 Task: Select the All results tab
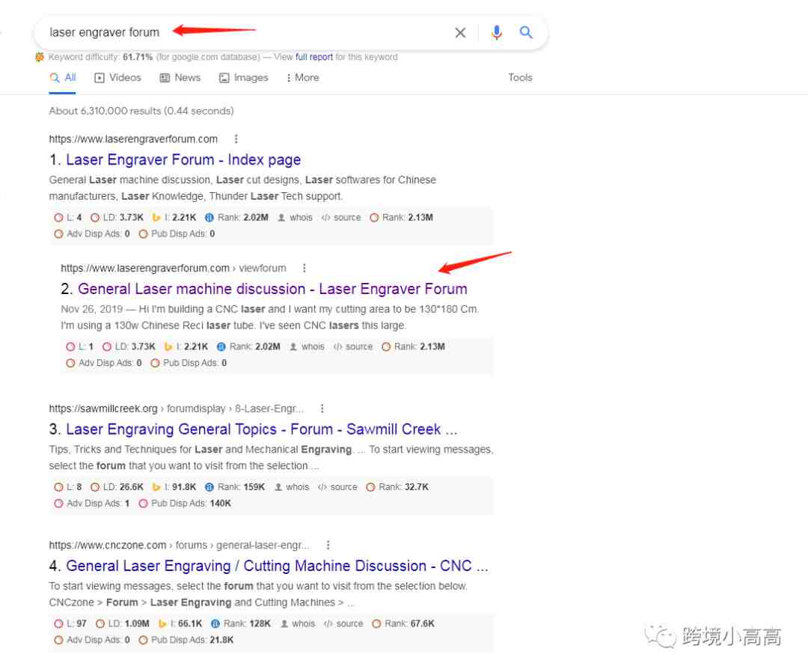(x=63, y=78)
